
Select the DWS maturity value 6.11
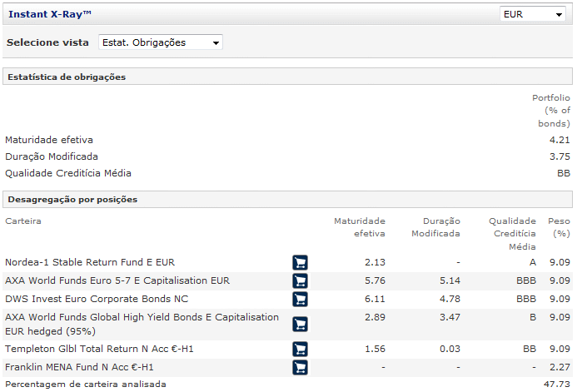[375, 299]
